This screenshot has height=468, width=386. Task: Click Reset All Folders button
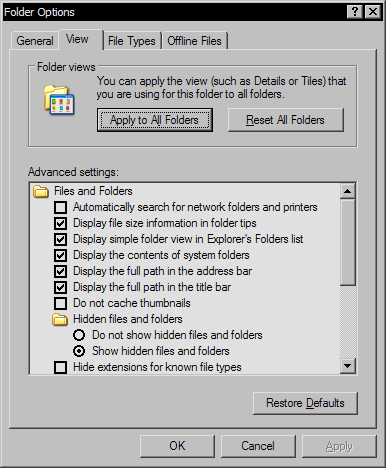(286, 120)
